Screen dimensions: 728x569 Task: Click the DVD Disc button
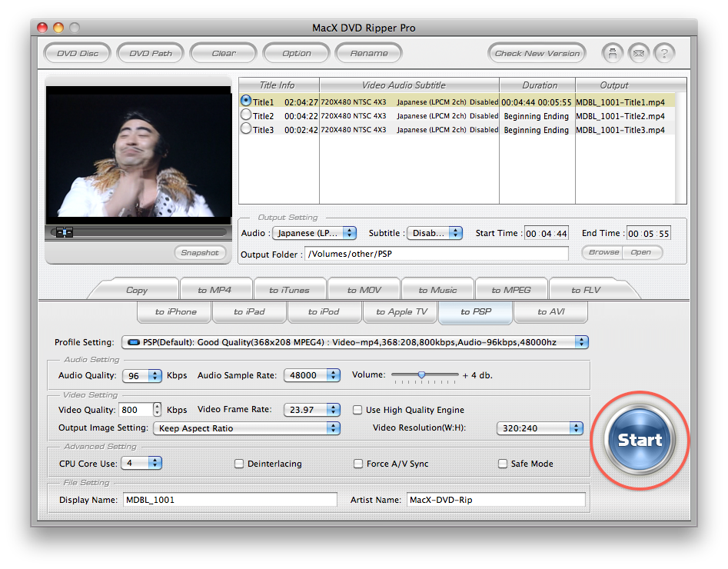point(78,53)
